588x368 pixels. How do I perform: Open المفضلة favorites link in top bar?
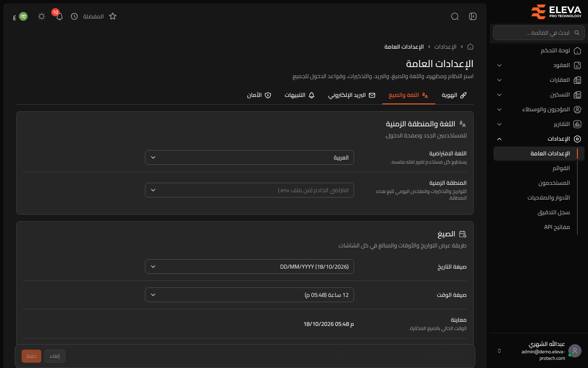pyautogui.click(x=94, y=16)
